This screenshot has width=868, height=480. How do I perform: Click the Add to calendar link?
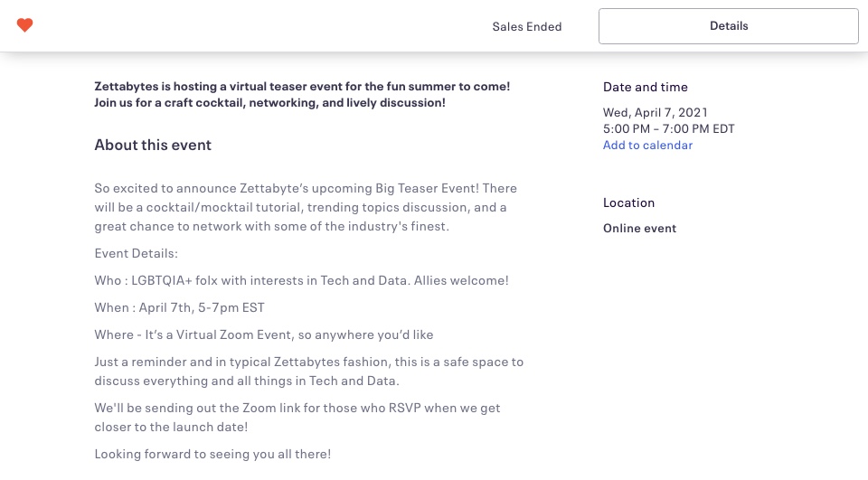point(647,145)
